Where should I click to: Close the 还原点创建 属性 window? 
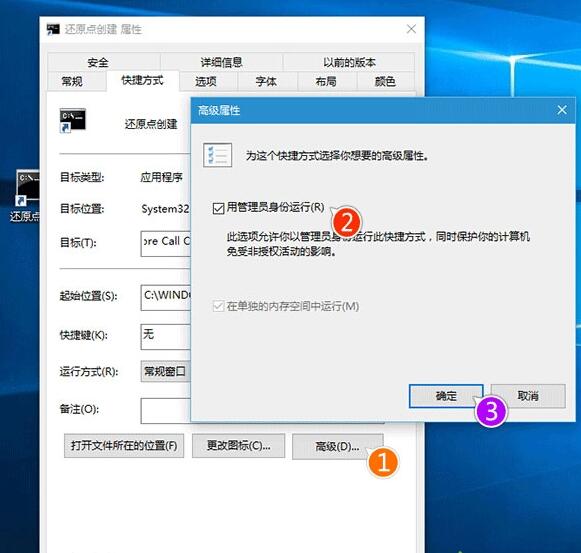click(x=411, y=29)
